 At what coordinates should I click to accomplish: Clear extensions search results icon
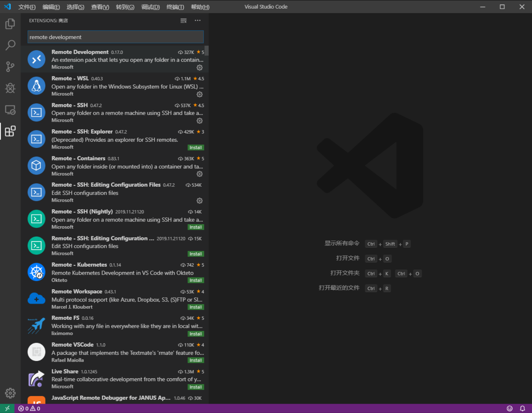(183, 21)
